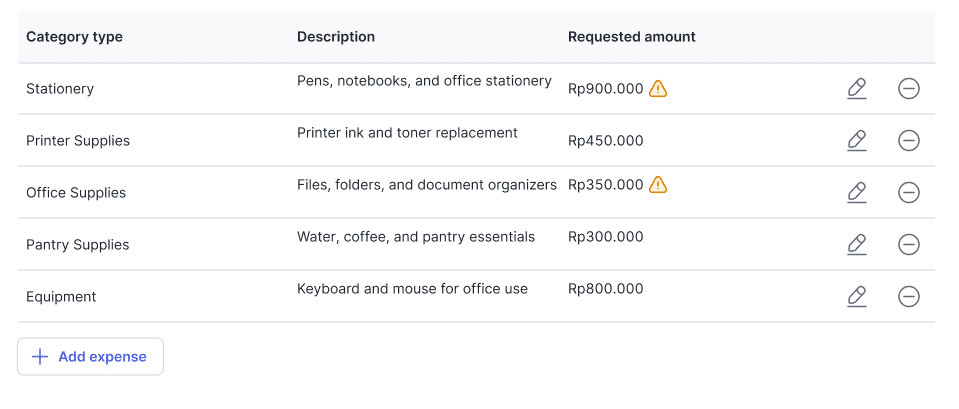Click the Water, coffee, and pantry essentials description
The image size is (959, 409).
click(416, 237)
